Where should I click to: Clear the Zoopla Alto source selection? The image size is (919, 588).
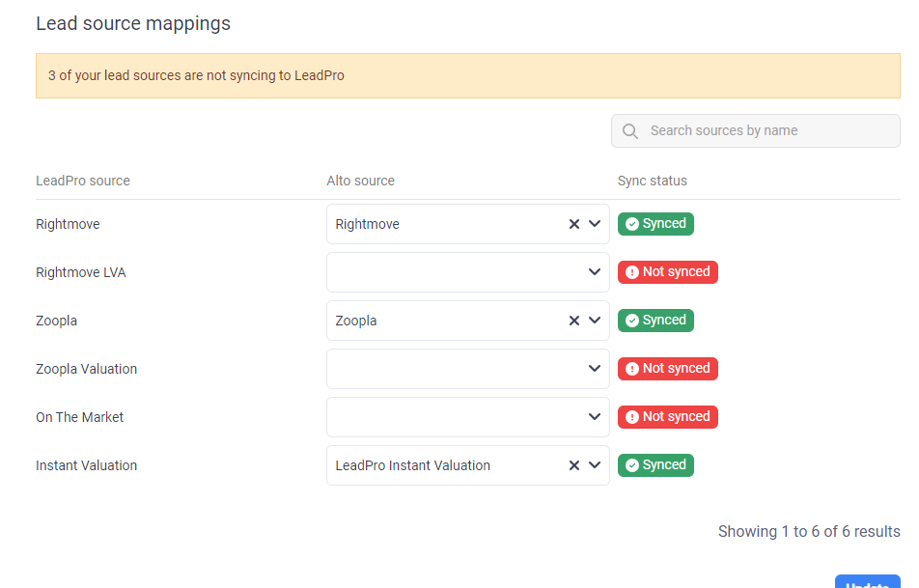(573, 321)
